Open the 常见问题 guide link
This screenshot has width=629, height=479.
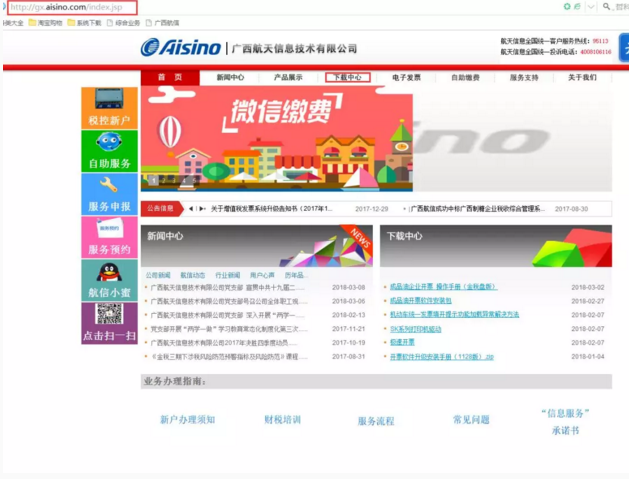pyautogui.click(x=471, y=420)
